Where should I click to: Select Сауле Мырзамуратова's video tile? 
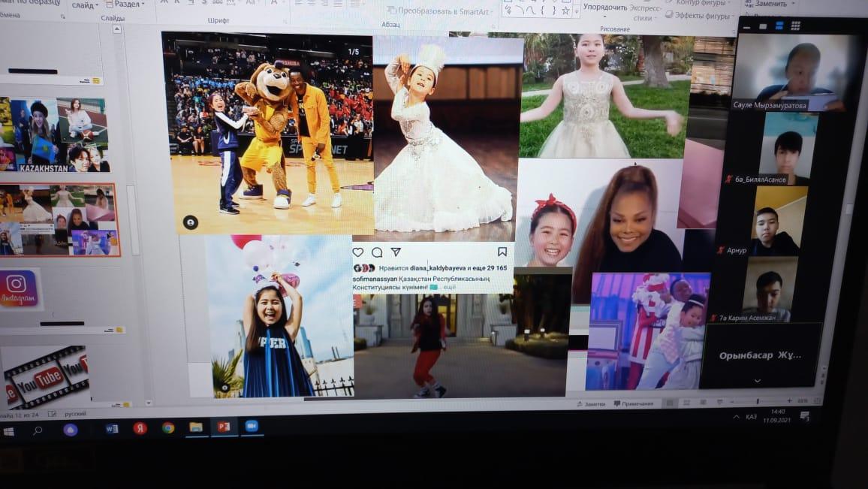pos(787,74)
